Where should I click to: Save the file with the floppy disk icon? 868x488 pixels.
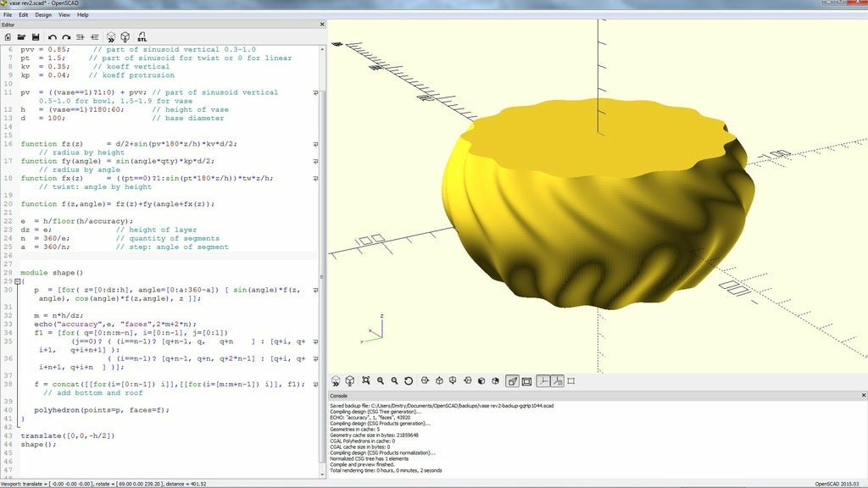pos(36,37)
